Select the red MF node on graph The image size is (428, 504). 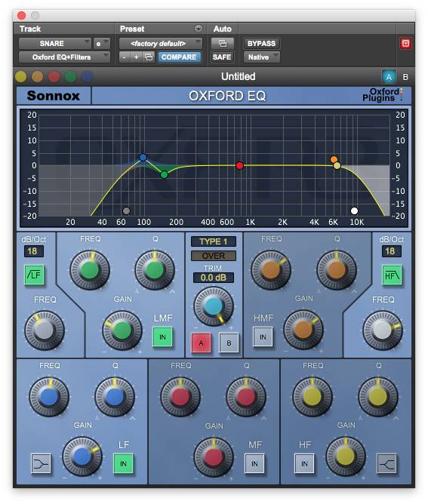[239, 165]
